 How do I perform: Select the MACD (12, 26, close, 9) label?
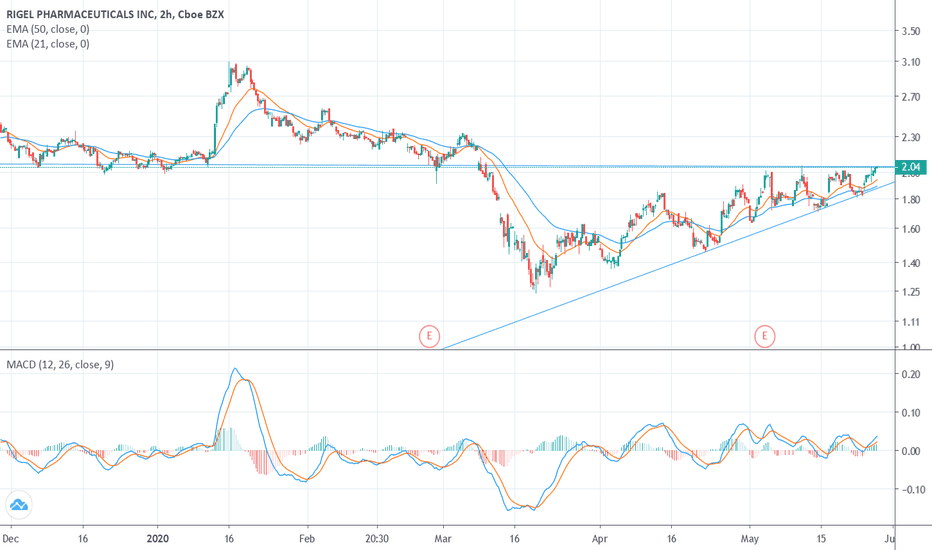point(60,364)
